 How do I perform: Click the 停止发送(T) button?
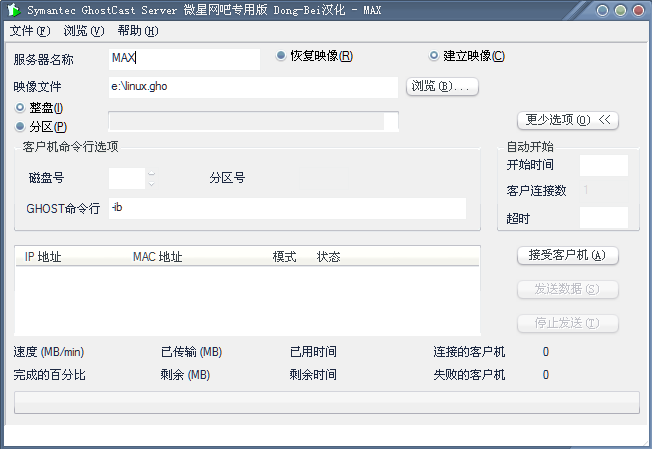568,323
